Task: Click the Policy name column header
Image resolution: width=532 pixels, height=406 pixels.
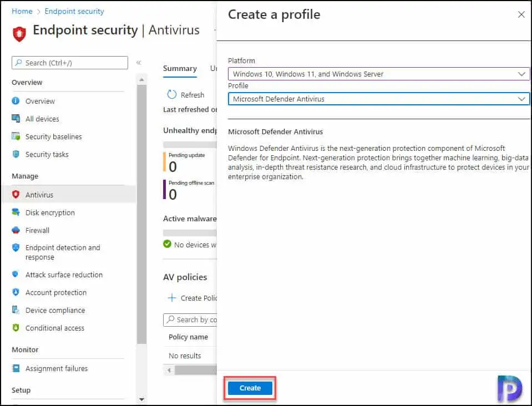Action: click(x=188, y=337)
